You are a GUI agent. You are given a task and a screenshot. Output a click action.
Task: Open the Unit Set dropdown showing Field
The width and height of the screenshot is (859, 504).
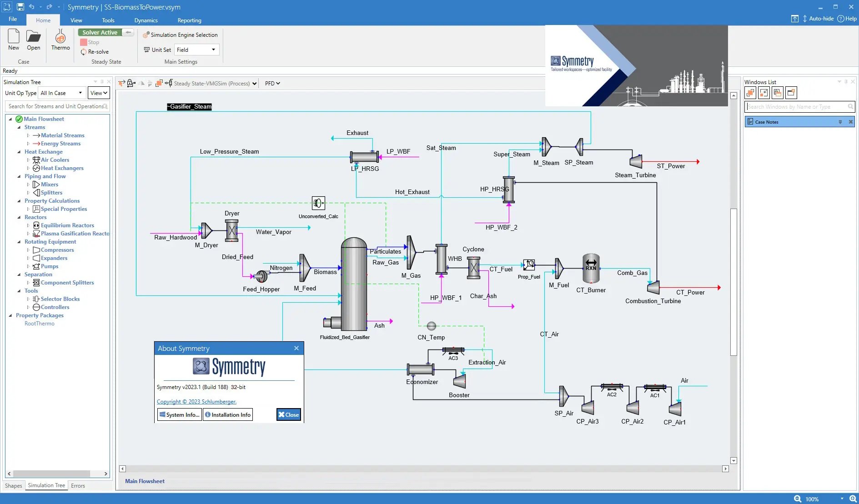click(196, 50)
